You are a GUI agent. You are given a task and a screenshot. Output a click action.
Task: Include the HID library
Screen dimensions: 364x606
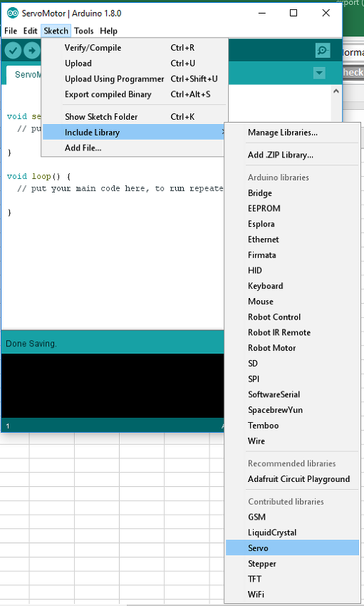pyautogui.click(x=292, y=270)
